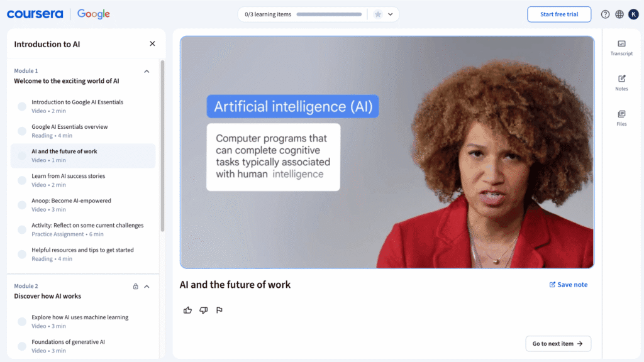Toggle completion circle for AI and the future of work
Image resolution: width=644 pixels, height=362 pixels.
coord(22,156)
